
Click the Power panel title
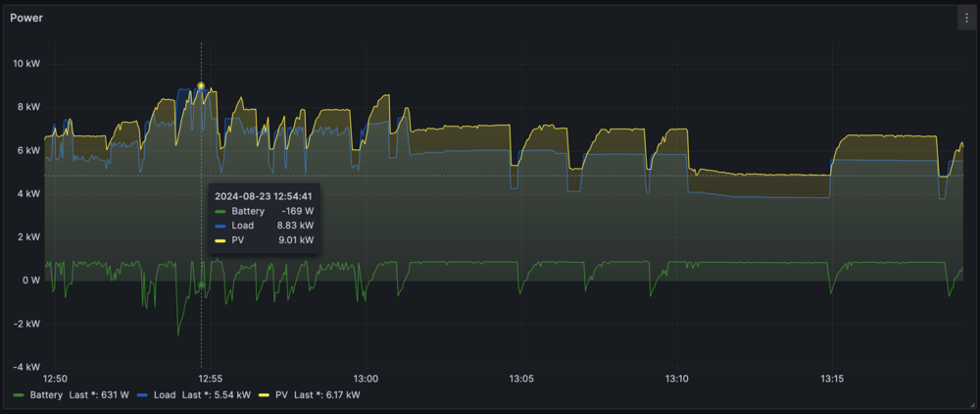pyautogui.click(x=26, y=18)
